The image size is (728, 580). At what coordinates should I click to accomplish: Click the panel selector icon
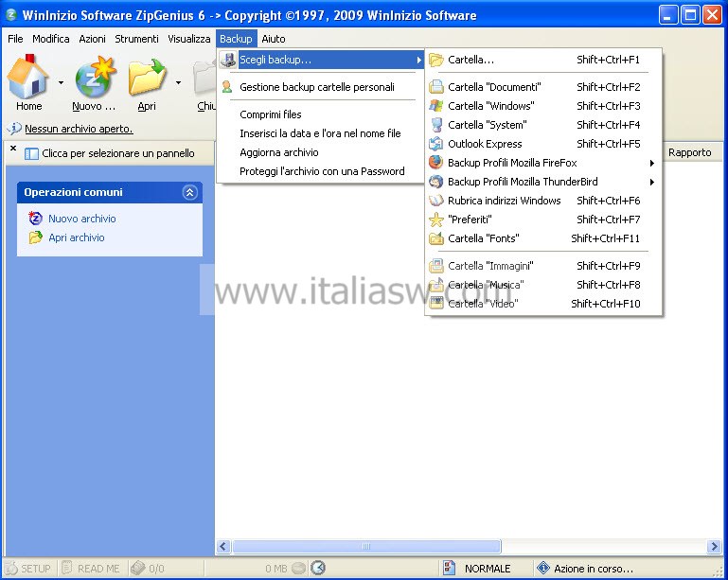click(x=31, y=153)
